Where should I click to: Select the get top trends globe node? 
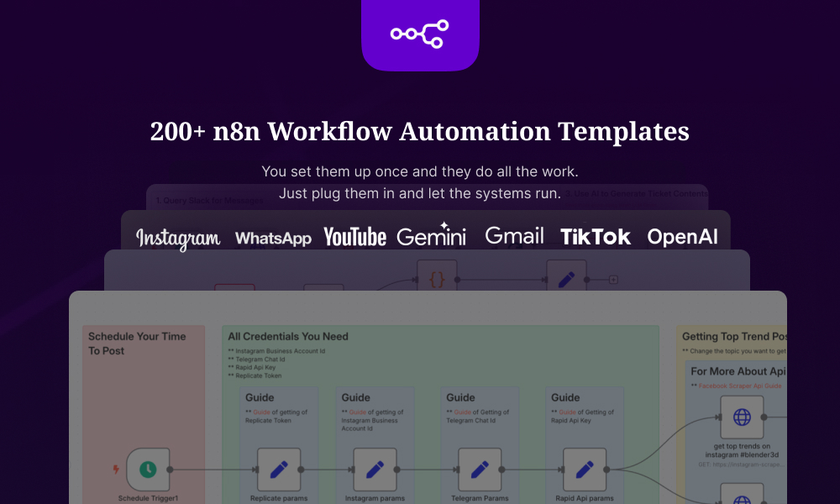740,417
